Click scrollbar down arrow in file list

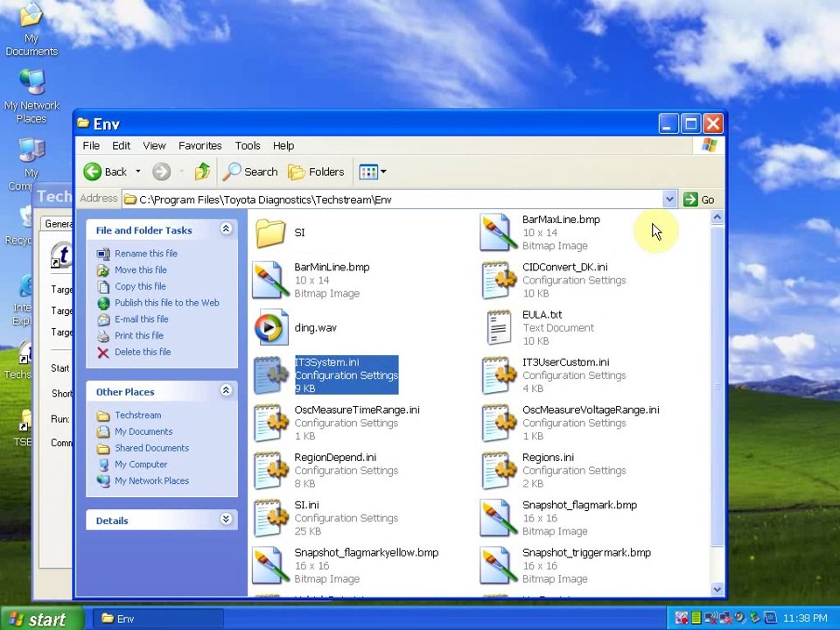click(x=717, y=589)
